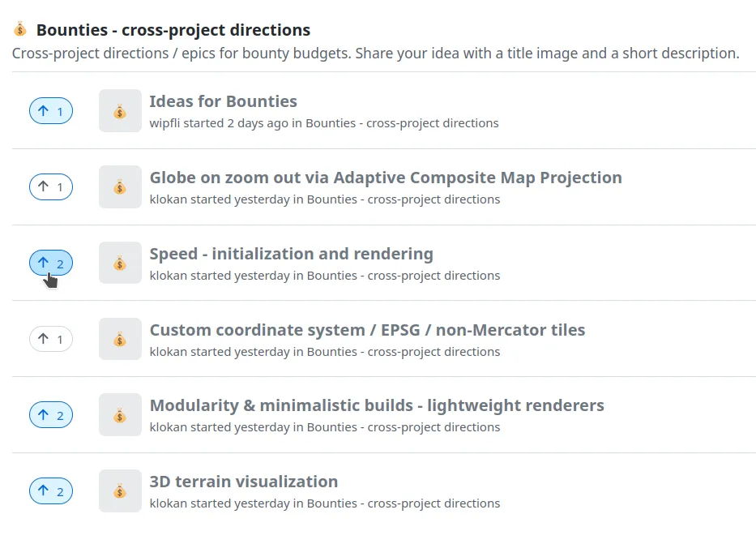
Task: Toggle upvote on 3D terrain visualization
Action: [x=51, y=491]
